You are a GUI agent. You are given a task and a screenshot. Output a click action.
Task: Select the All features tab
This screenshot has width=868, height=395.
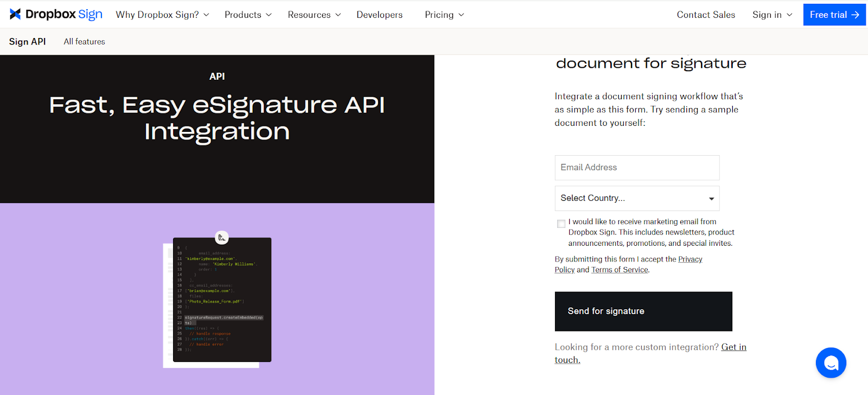pos(84,41)
